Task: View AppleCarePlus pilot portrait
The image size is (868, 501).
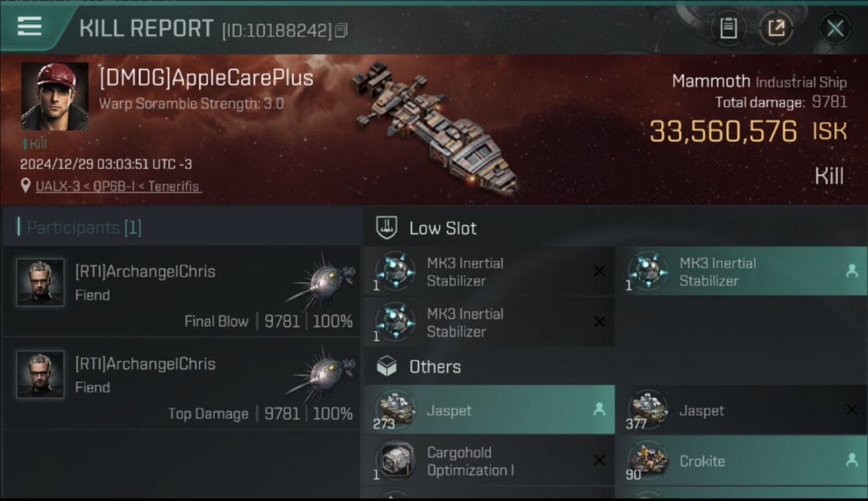Action: click(55, 96)
